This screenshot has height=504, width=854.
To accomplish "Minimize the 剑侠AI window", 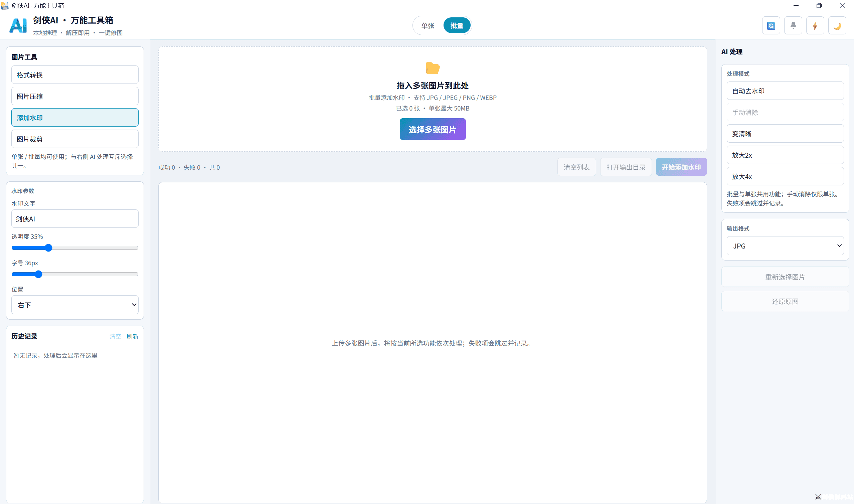I will point(796,5).
